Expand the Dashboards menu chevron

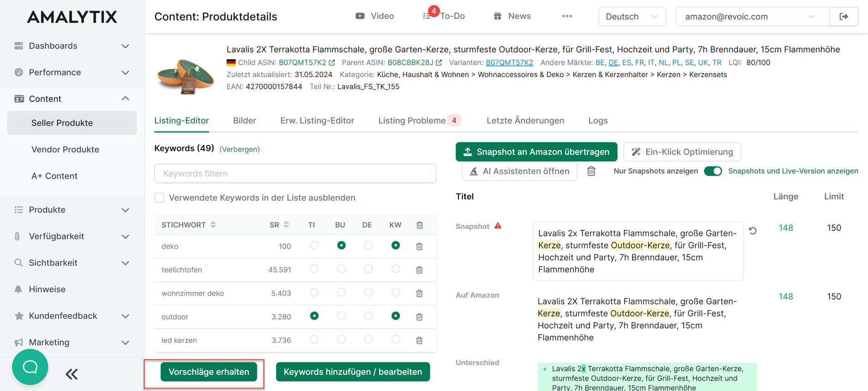point(125,46)
